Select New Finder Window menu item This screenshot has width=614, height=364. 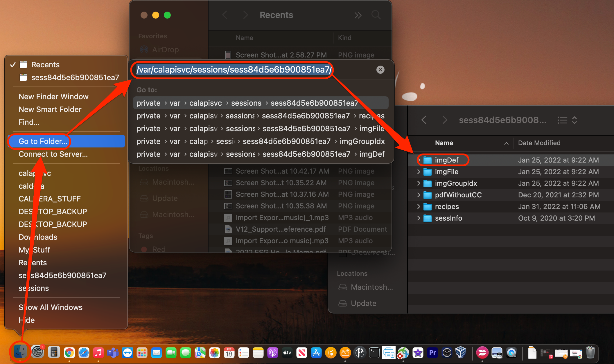53,97
